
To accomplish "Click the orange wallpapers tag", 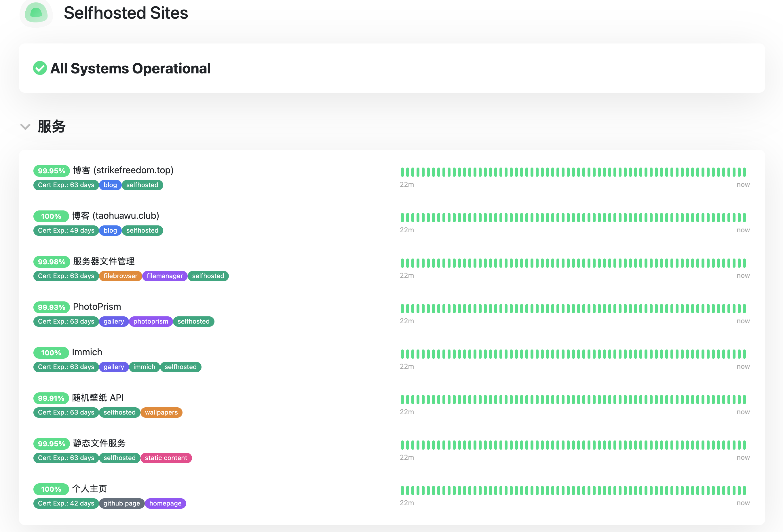I will pyautogui.click(x=161, y=413).
